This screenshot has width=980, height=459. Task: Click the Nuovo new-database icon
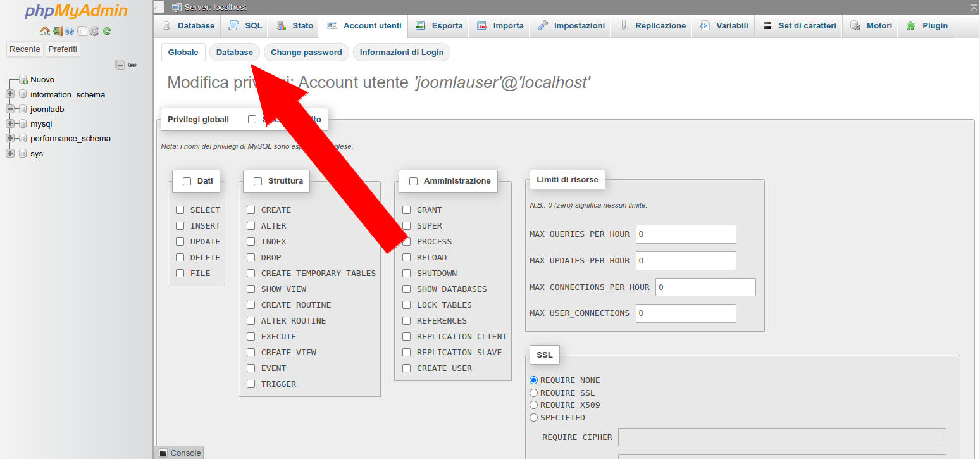[23, 80]
